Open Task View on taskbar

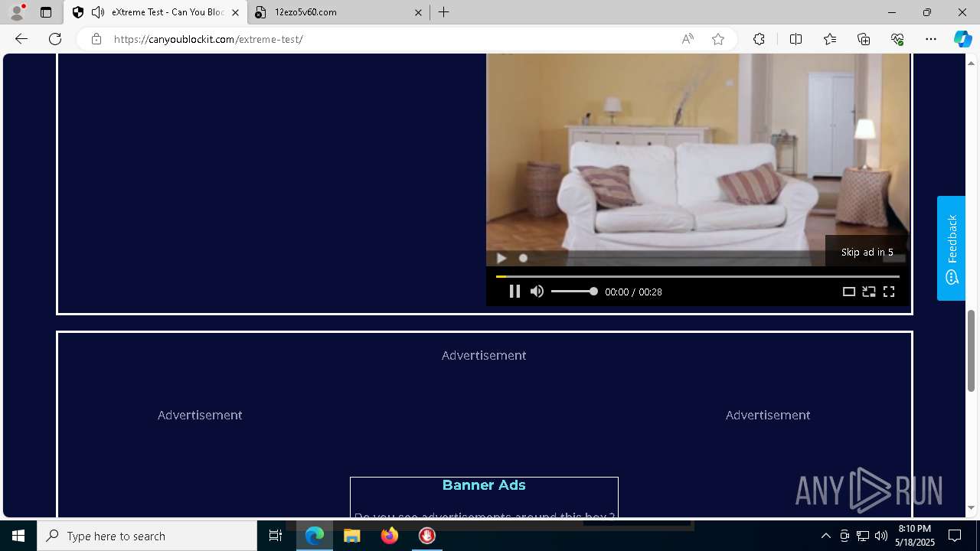click(x=276, y=536)
